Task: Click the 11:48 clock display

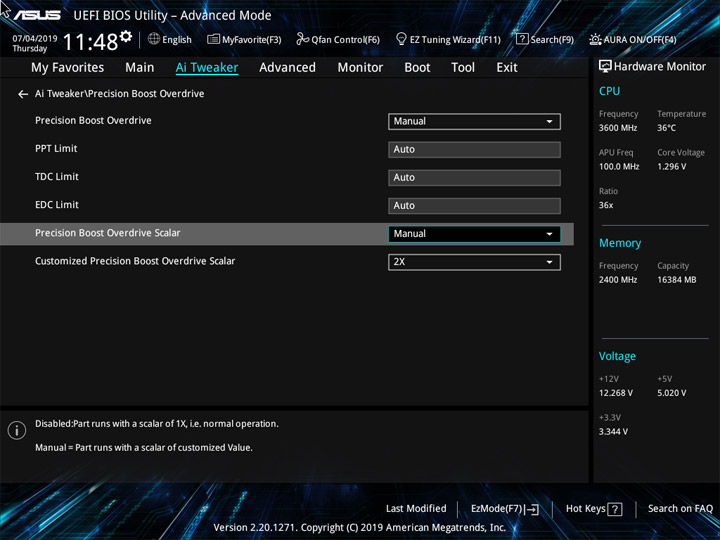Action: pos(90,42)
